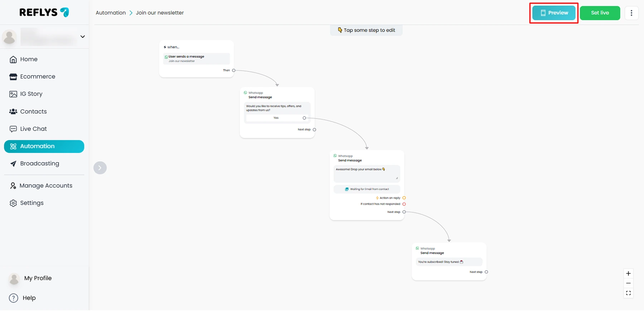The width and height of the screenshot is (644, 313).
Task: Click the Automation breadcrumb link
Action: click(111, 13)
